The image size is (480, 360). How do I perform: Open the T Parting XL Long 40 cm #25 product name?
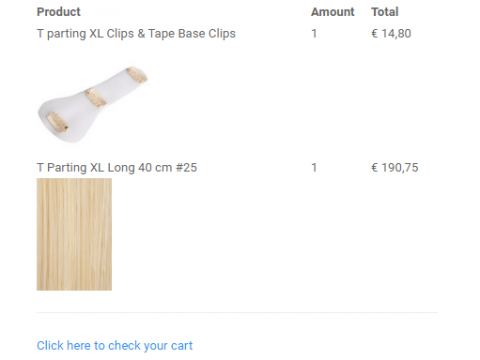point(117,167)
